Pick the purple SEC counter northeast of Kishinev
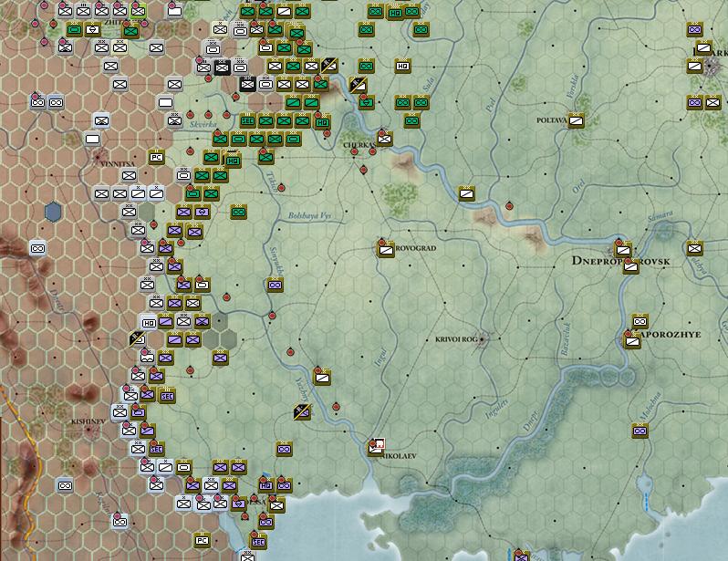 tap(167, 396)
